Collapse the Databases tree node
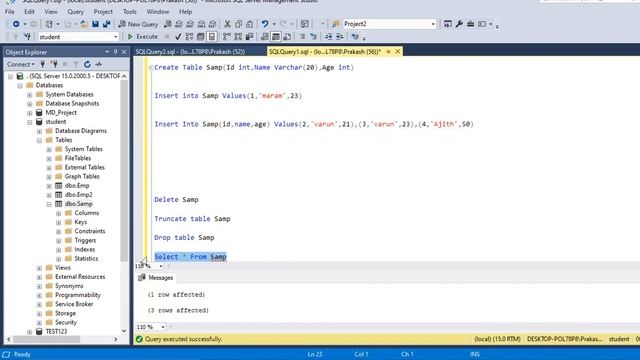Screen dimensions: 640x360 pyautogui.click(x=20, y=85)
